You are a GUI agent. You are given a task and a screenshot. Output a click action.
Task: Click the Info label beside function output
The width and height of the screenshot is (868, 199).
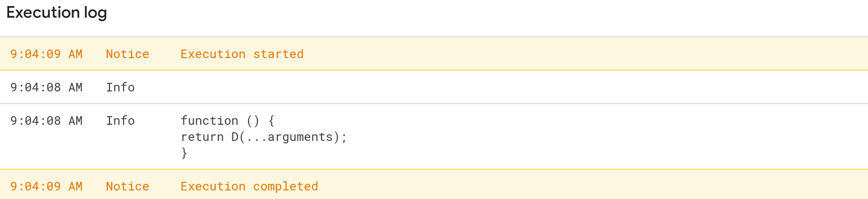tap(120, 121)
